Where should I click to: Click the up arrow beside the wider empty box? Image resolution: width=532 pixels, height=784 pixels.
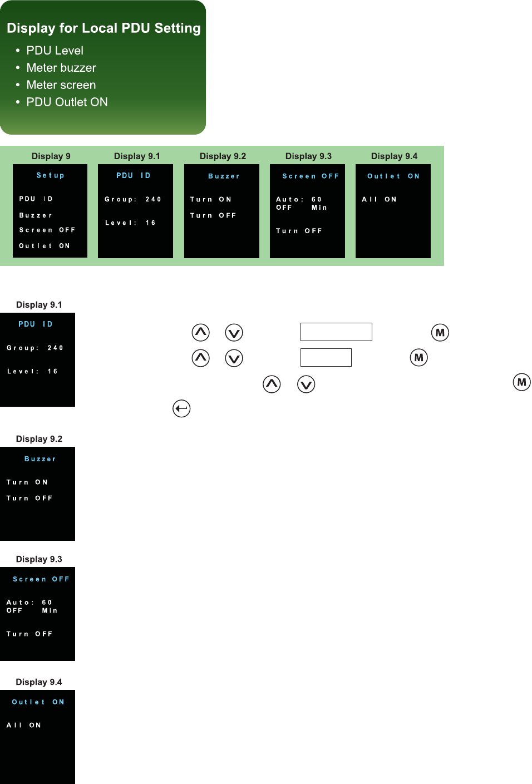point(200,333)
